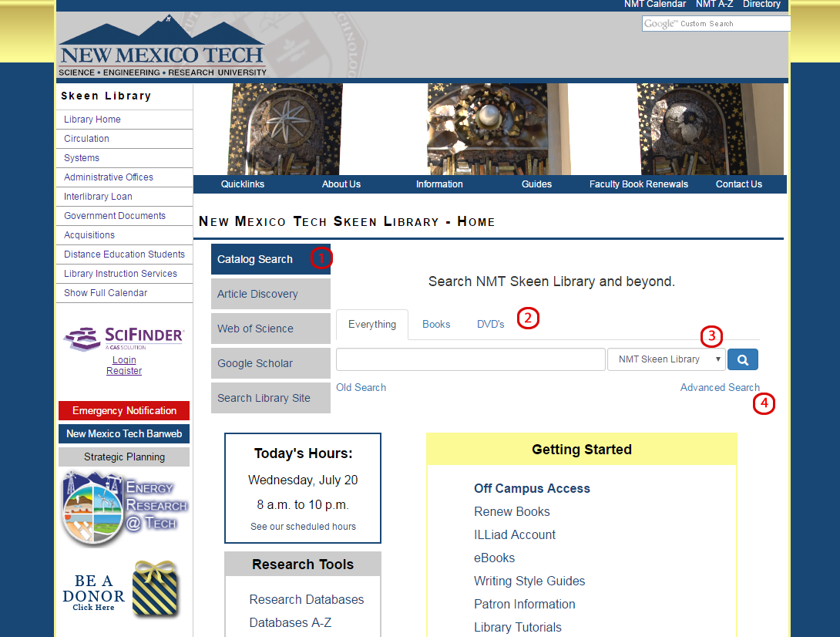Open the Databases A-Z link
Image resolution: width=840 pixels, height=637 pixels.
point(291,622)
